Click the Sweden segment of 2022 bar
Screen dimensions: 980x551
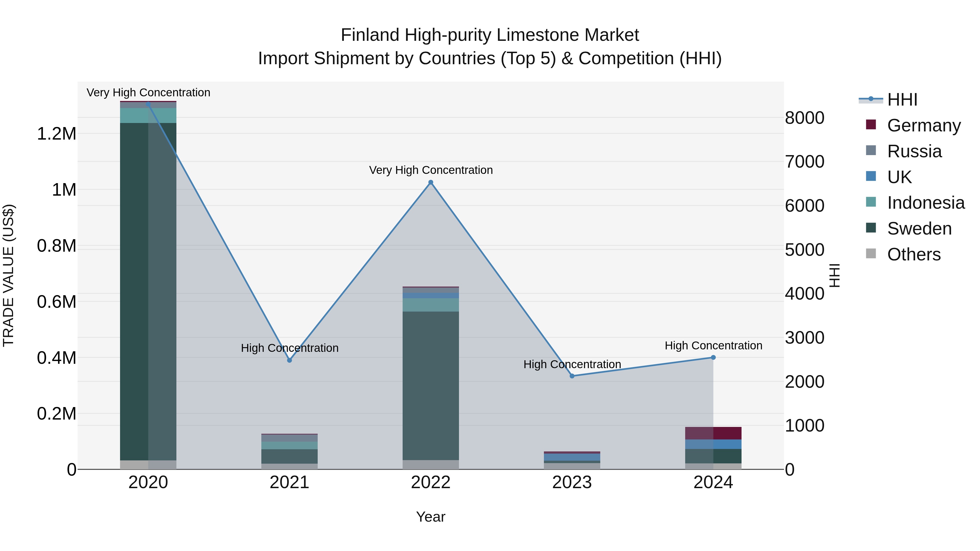(x=431, y=386)
